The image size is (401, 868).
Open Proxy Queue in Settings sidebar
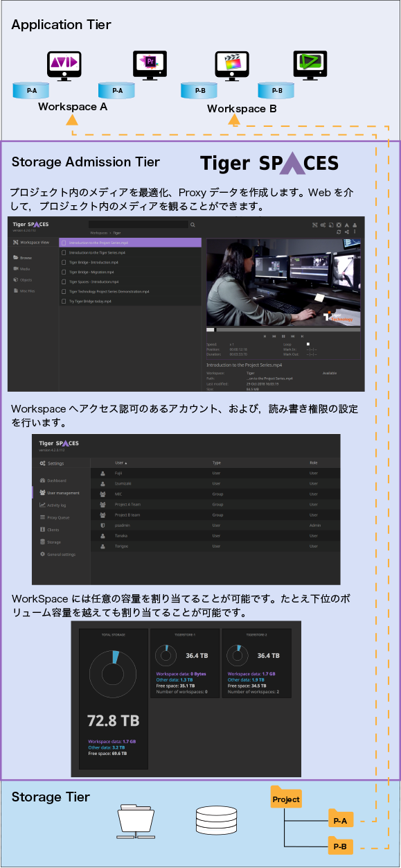pyautogui.click(x=54, y=518)
